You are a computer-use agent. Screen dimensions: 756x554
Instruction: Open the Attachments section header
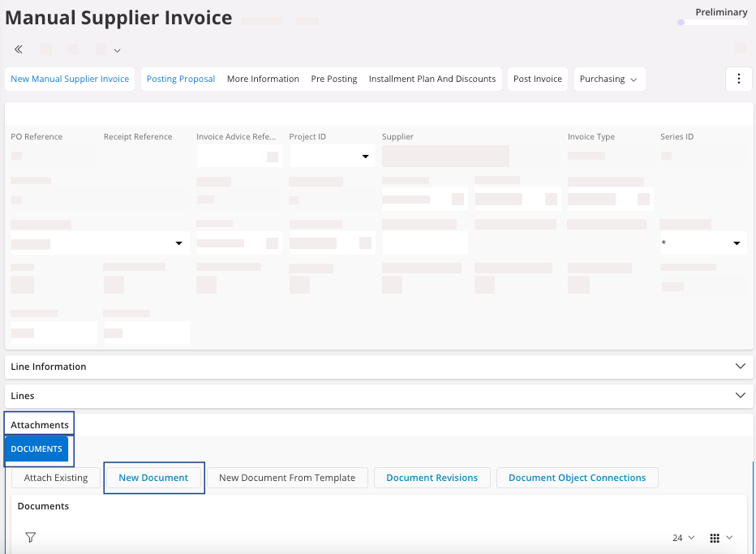coord(40,425)
